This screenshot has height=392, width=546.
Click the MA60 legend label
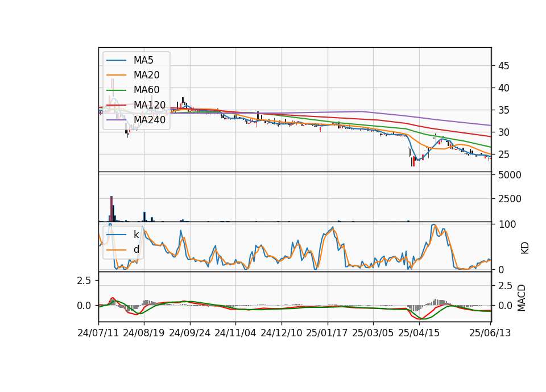(147, 90)
